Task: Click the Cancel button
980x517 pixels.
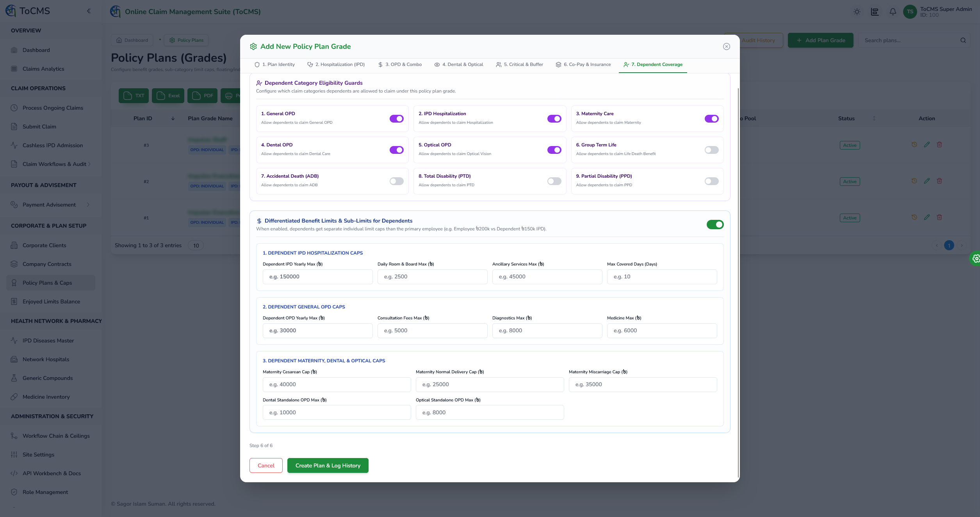Action: [x=266, y=465]
